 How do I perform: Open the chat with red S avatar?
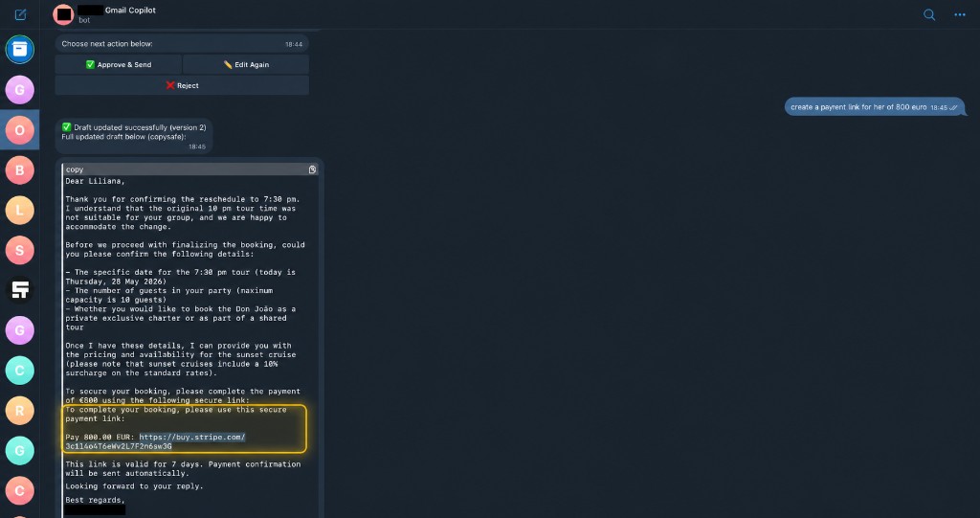click(x=20, y=250)
